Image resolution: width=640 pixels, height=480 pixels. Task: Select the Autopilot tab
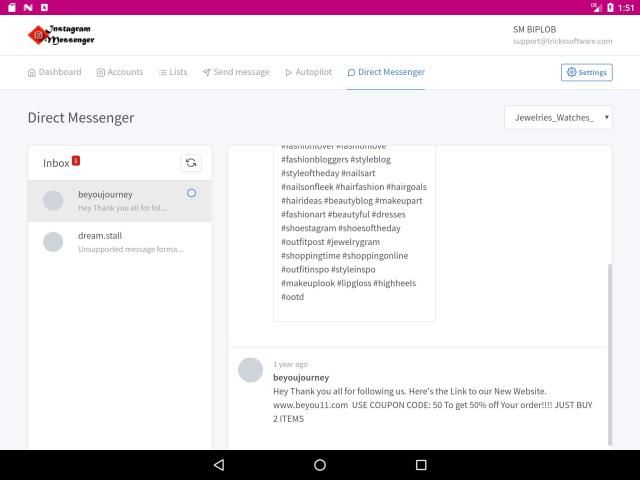pos(308,72)
